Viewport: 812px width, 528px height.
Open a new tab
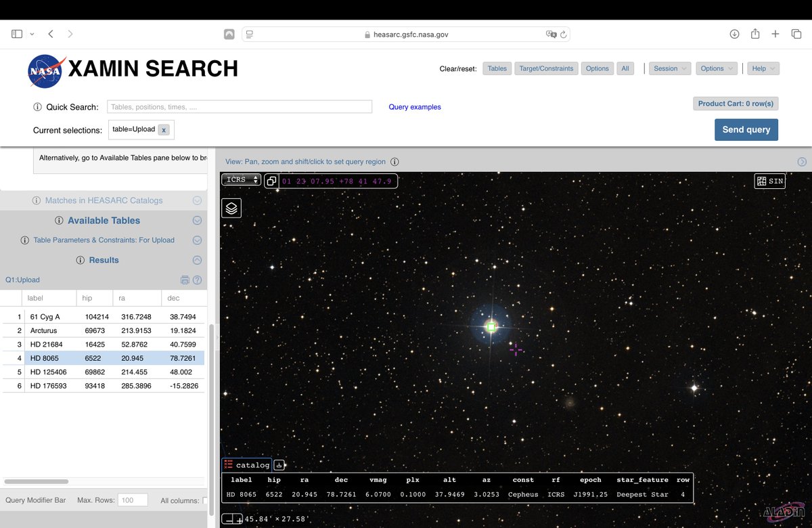(x=775, y=34)
